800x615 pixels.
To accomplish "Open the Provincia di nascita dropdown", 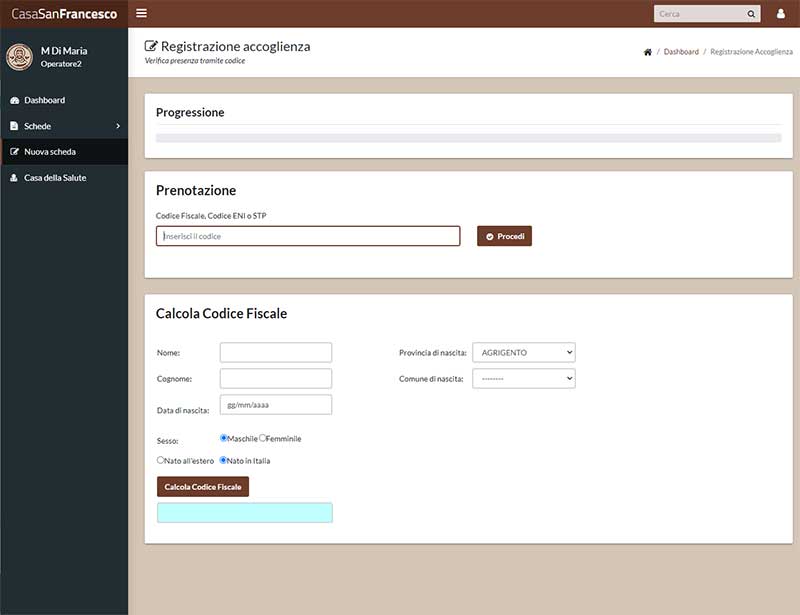I will pos(524,352).
